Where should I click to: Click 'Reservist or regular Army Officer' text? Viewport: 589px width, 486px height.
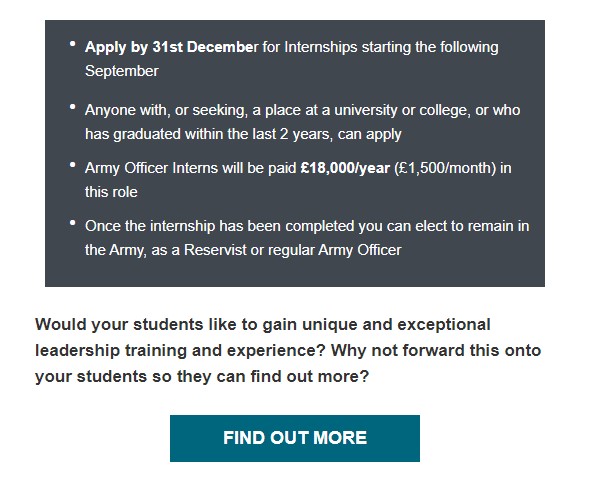point(293,250)
